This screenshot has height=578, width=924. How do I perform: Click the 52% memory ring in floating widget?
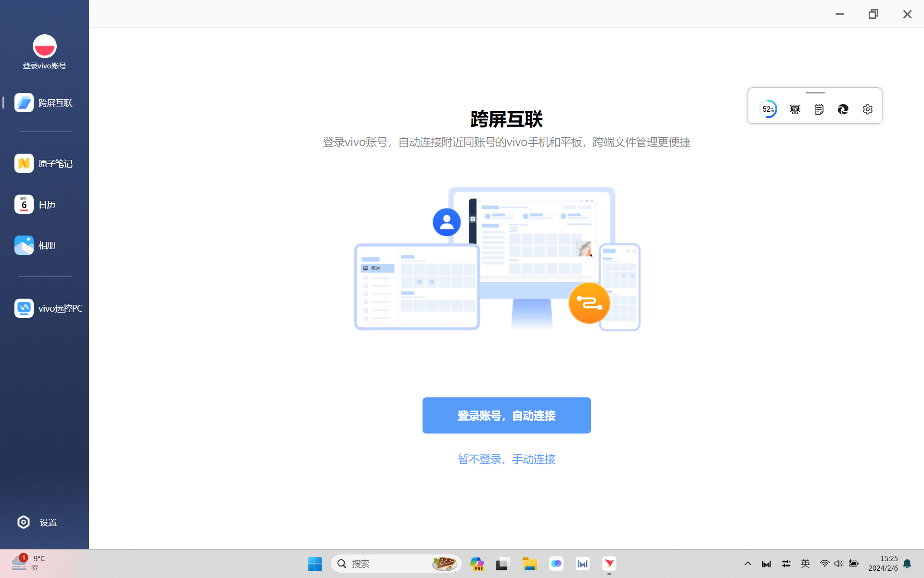[x=768, y=109]
